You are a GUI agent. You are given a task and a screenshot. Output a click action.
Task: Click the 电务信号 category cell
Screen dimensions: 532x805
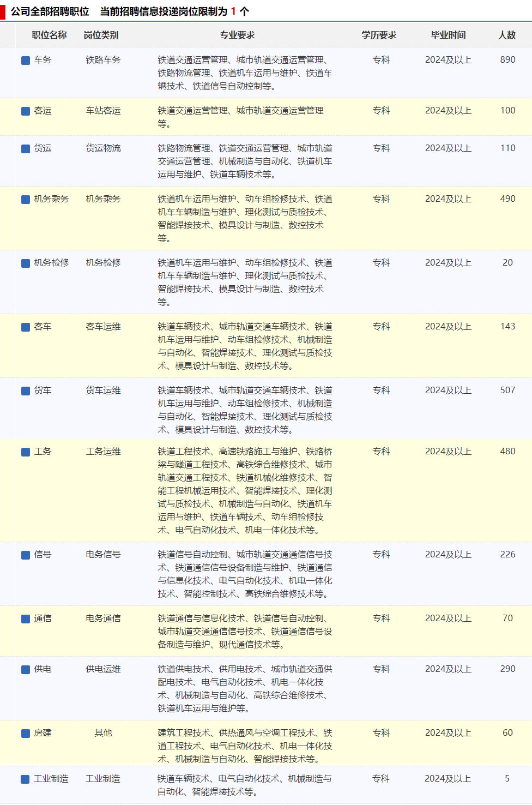click(x=103, y=555)
